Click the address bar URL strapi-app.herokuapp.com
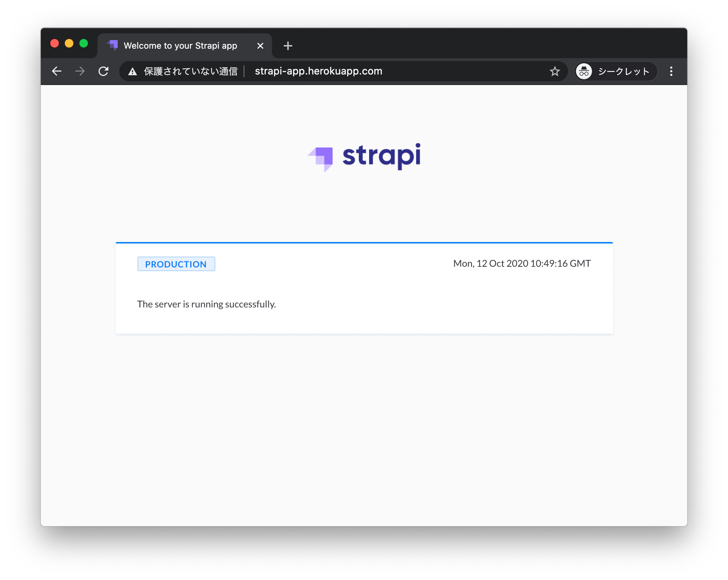This screenshot has height=580, width=728. click(319, 71)
